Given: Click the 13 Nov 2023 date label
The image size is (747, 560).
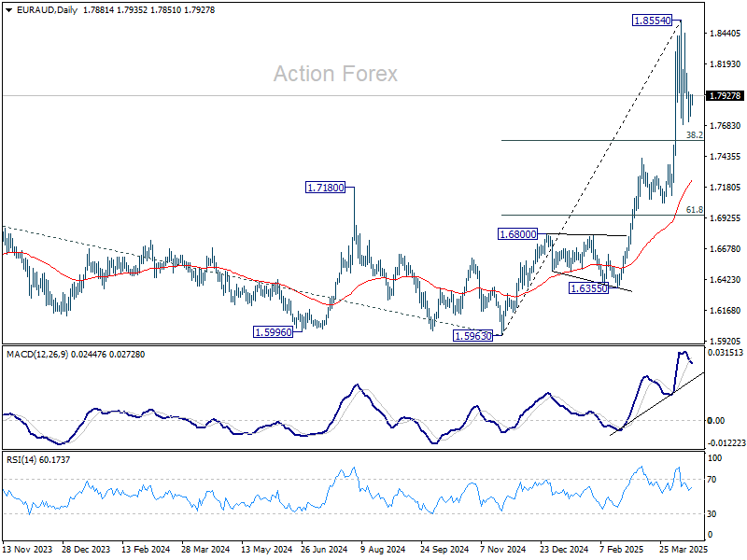Looking at the screenshot, I should click(27, 550).
